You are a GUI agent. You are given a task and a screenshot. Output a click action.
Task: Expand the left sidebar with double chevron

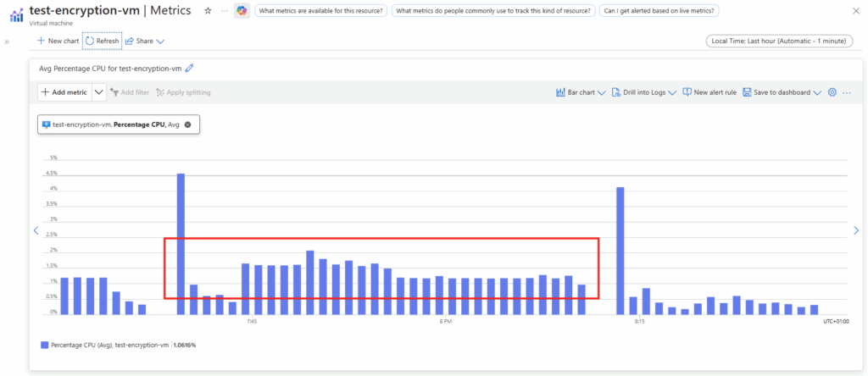7,41
